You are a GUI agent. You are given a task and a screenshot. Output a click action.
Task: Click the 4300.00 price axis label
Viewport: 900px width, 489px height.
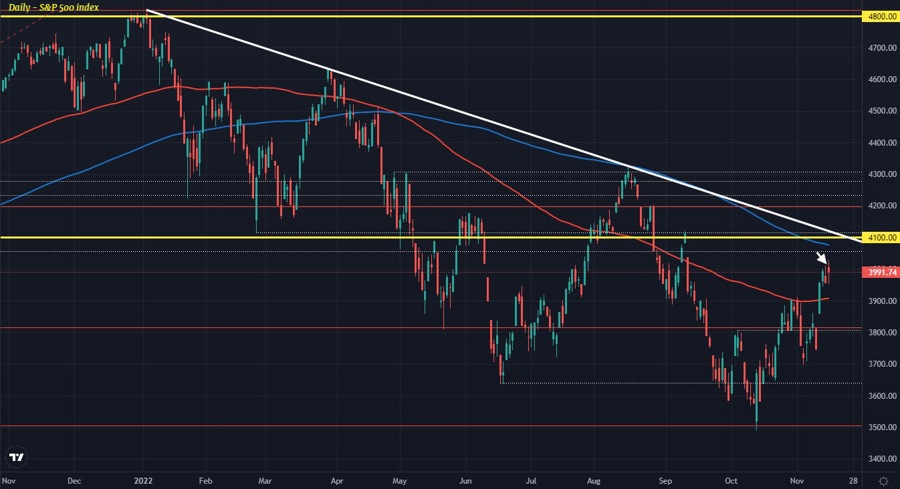pos(882,174)
